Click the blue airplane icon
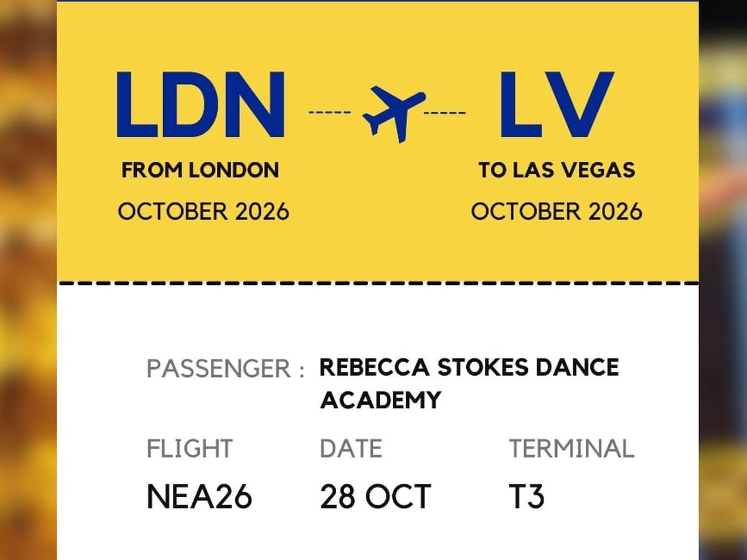Image resolution: width=747 pixels, height=560 pixels. click(x=393, y=113)
